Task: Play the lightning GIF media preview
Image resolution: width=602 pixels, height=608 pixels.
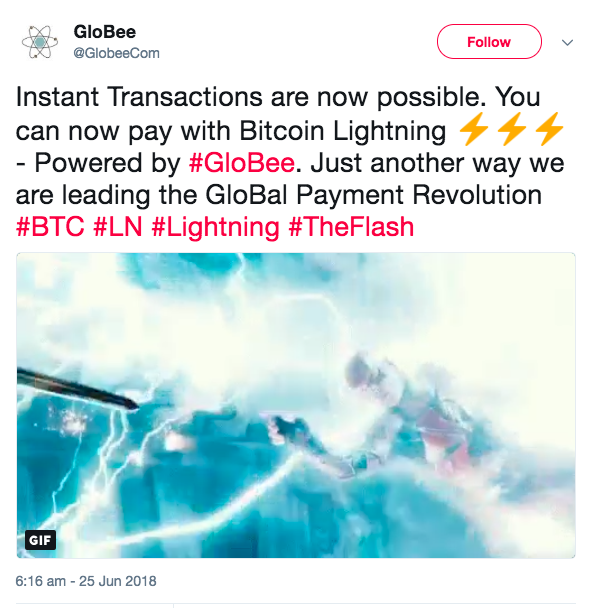Action: pyautogui.click(x=296, y=405)
